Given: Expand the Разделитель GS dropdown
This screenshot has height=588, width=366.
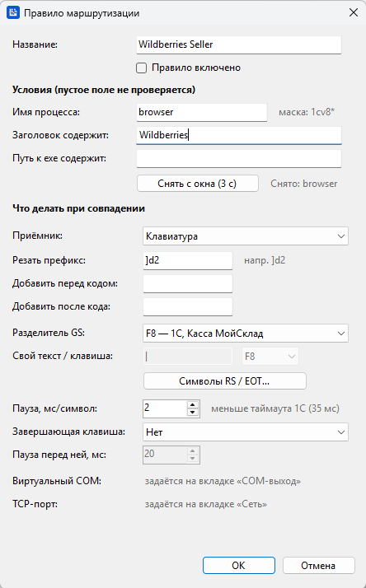Looking at the screenshot, I should coord(246,334).
